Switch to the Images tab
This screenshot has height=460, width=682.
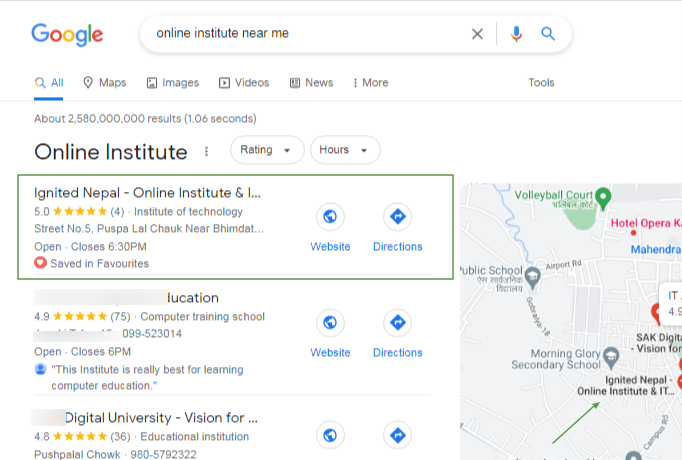pyautogui.click(x=173, y=83)
